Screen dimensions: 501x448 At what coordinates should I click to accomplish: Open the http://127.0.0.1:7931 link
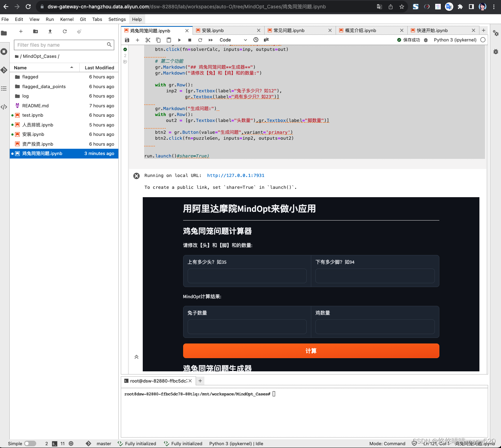[236, 176]
